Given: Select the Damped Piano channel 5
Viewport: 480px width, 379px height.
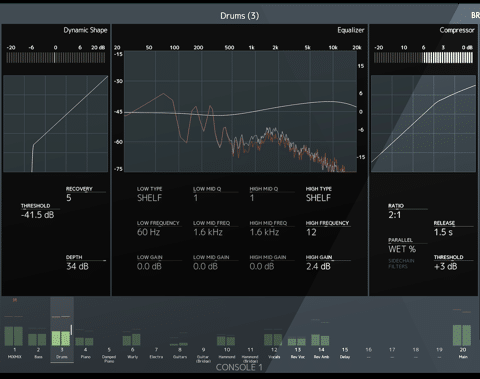Looking at the screenshot, I should point(109,330).
